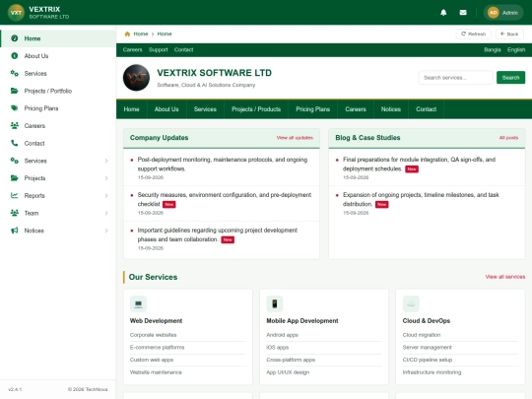
Task: Open Pricing Plans in the nav bar
Action: (x=313, y=109)
